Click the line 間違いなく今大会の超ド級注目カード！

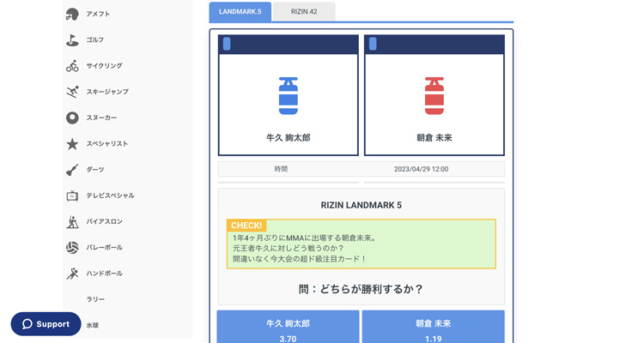(x=299, y=259)
